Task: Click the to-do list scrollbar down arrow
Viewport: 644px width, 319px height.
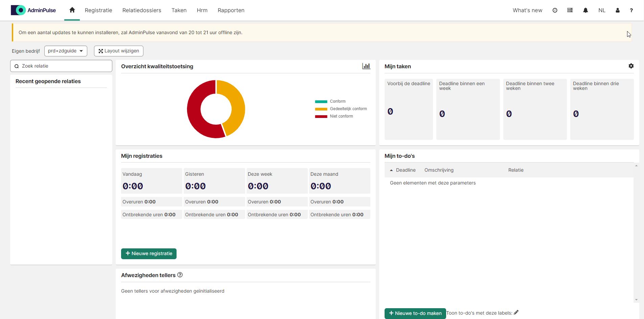Action: pos(636,300)
